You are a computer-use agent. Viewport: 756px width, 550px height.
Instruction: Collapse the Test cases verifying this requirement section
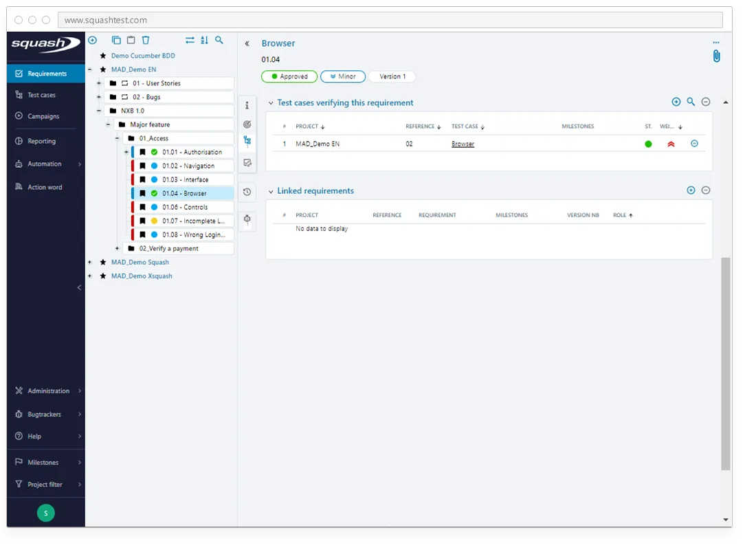(x=271, y=103)
